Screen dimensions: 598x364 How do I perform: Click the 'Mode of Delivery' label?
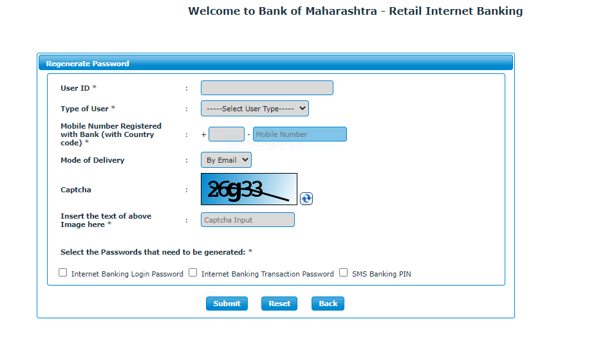point(93,160)
